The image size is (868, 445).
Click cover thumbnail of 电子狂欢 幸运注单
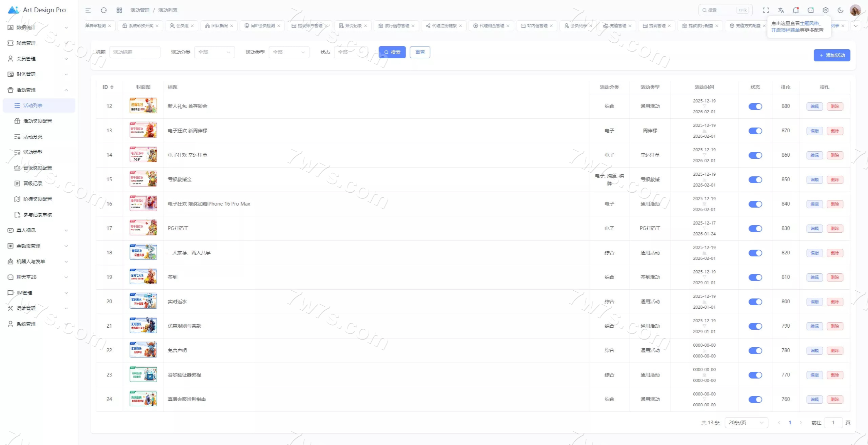143,155
